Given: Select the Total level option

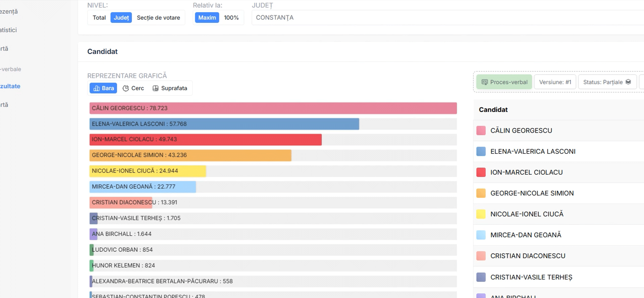Looking at the screenshot, I should click(x=99, y=17).
